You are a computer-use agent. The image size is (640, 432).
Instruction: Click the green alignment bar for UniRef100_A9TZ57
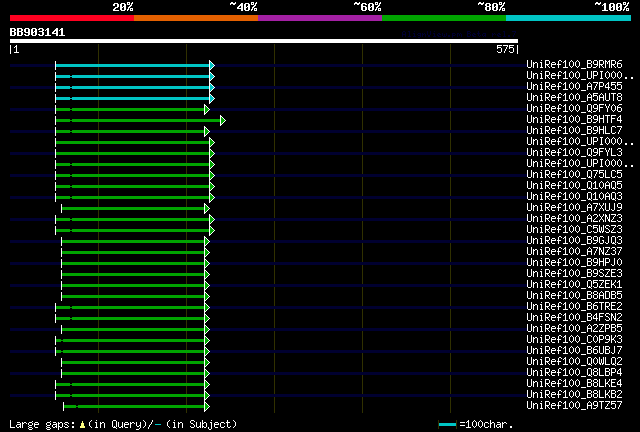point(134,406)
